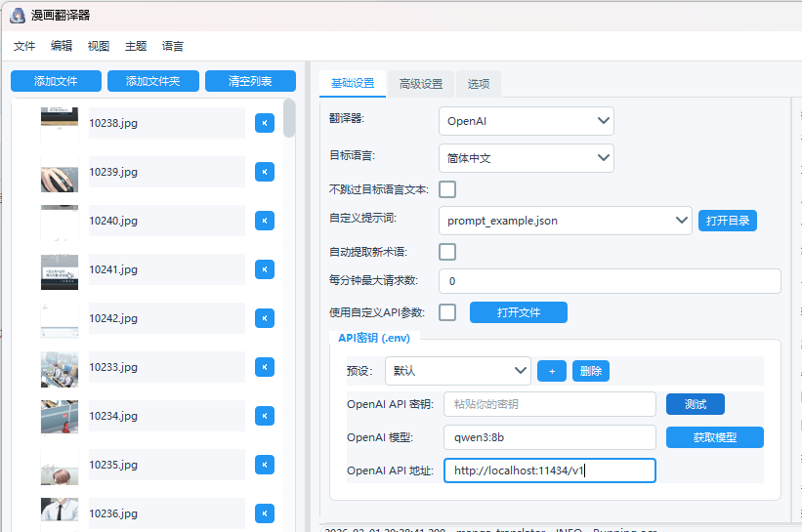This screenshot has height=532, width=802.
Task: Open the 目标语言 简体中文 dropdown
Action: pyautogui.click(x=526, y=158)
